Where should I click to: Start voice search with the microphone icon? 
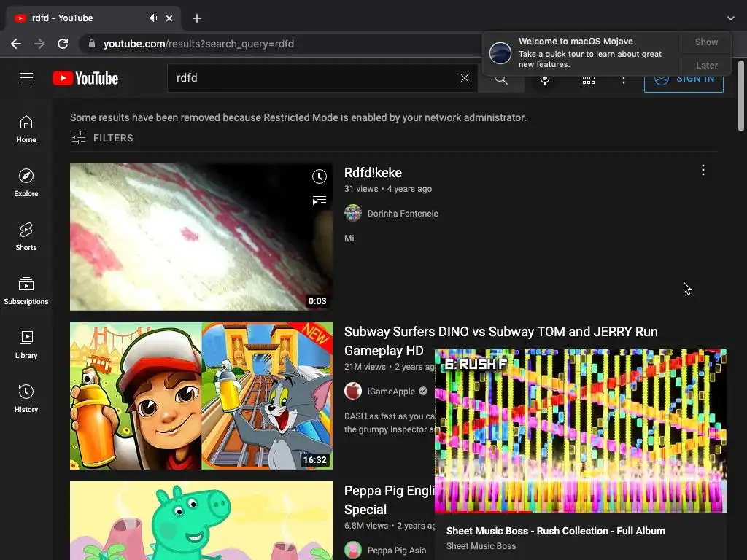click(x=545, y=80)
